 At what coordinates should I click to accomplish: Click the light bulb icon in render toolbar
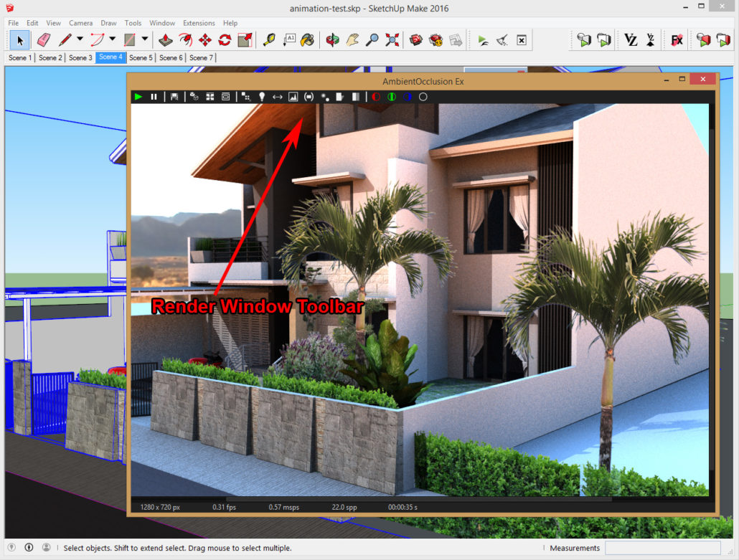[262, 97]
